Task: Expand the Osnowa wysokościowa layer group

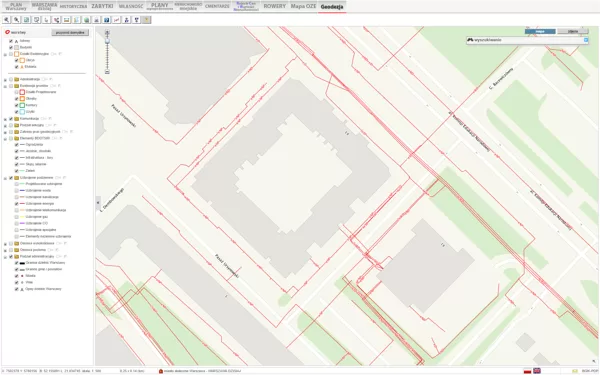Action: tap(5, 243)
